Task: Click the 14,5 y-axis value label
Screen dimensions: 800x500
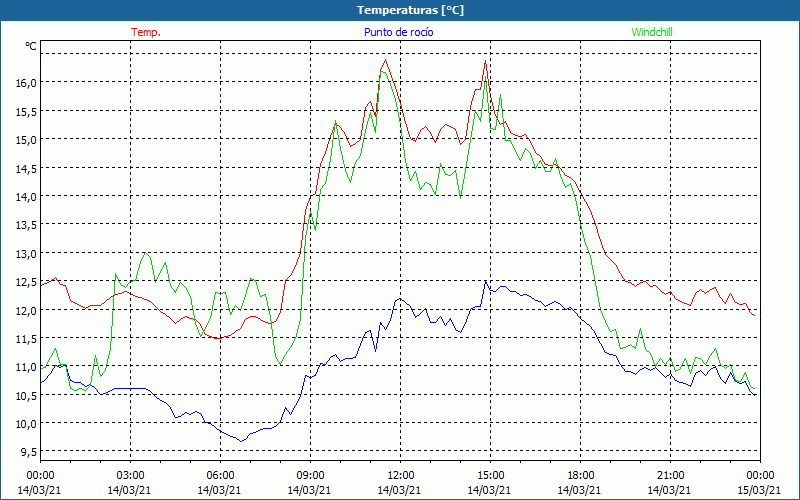Action: (x=25, y=168)
